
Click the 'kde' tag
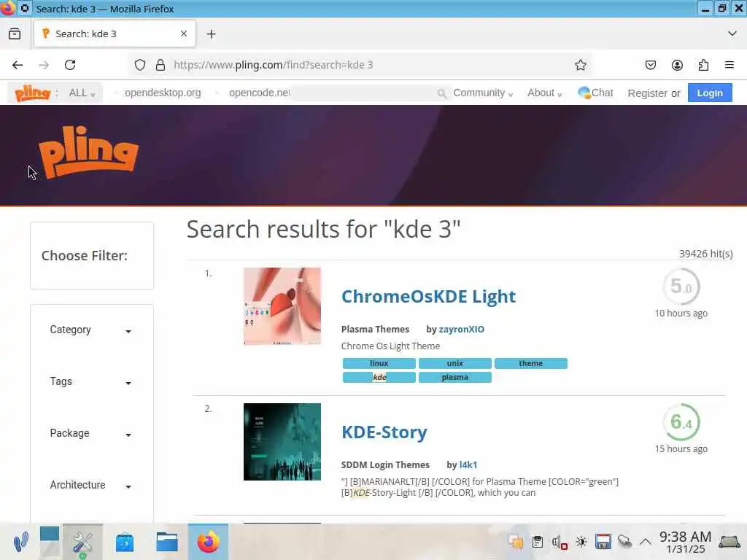point(379,377)
